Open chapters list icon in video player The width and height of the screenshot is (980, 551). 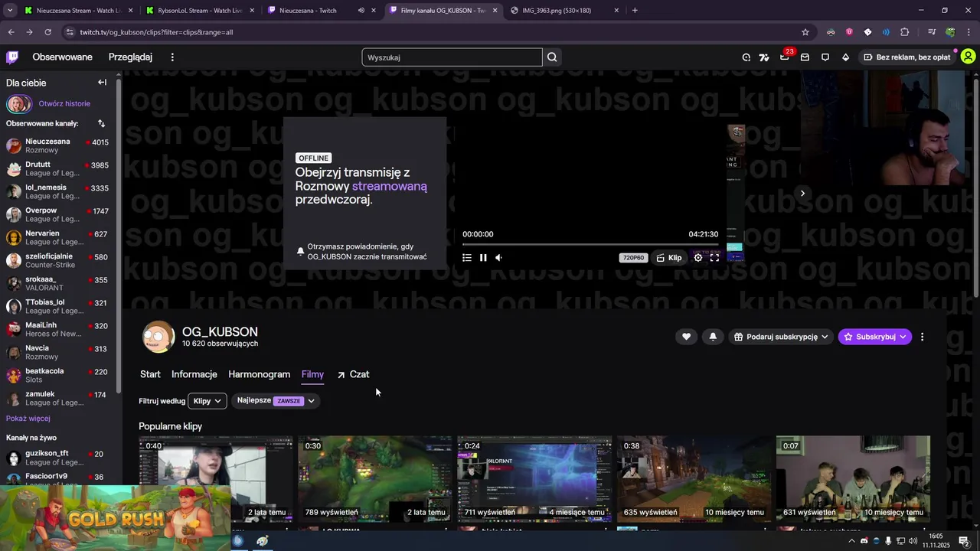[x=467, y=258]
